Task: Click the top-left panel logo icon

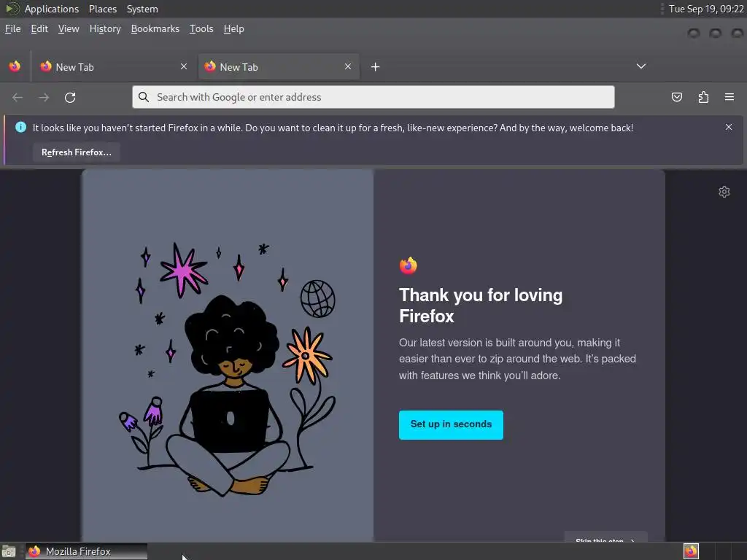Action: (12, 9)
